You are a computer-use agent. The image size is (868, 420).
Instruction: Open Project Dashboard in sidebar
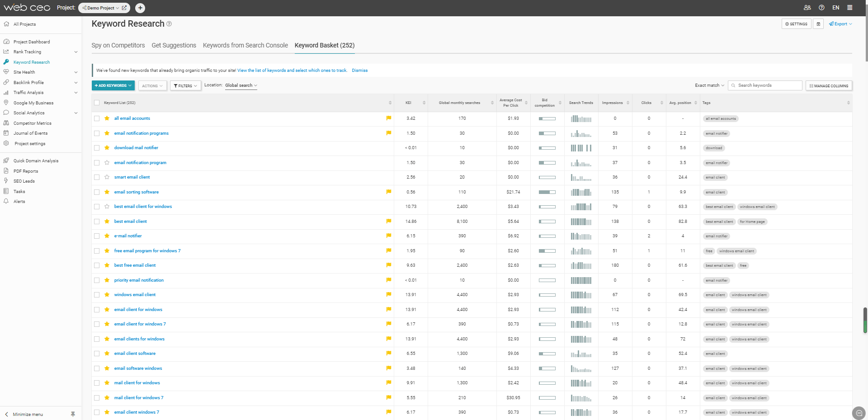tap(32, 42)
